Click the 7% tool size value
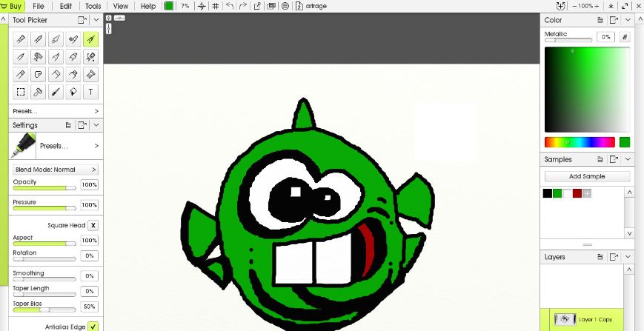The width and height of the screenshot is (644, 331). coord(185,6)
